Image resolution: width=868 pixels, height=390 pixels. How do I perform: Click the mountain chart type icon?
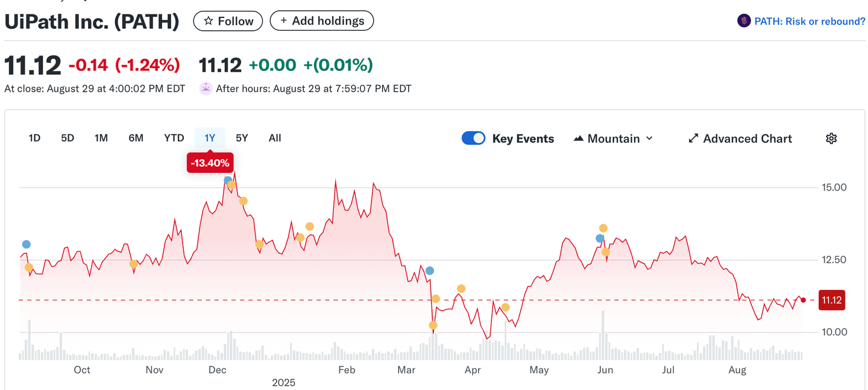579,139
